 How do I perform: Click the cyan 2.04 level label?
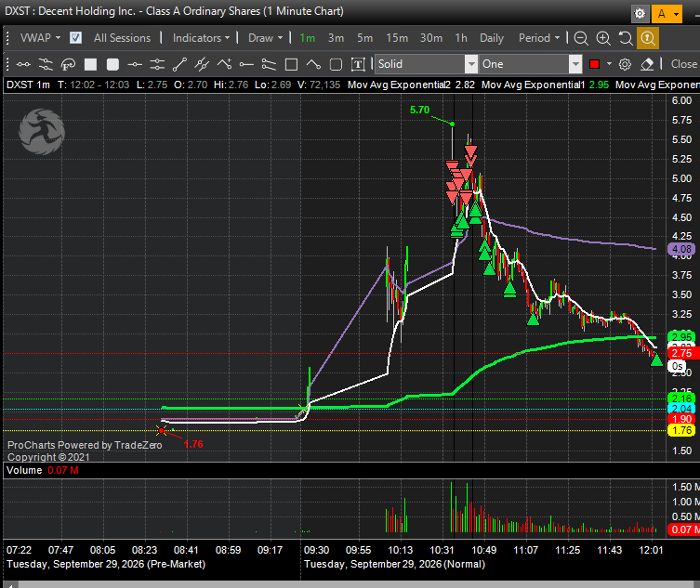click(681, 409)
